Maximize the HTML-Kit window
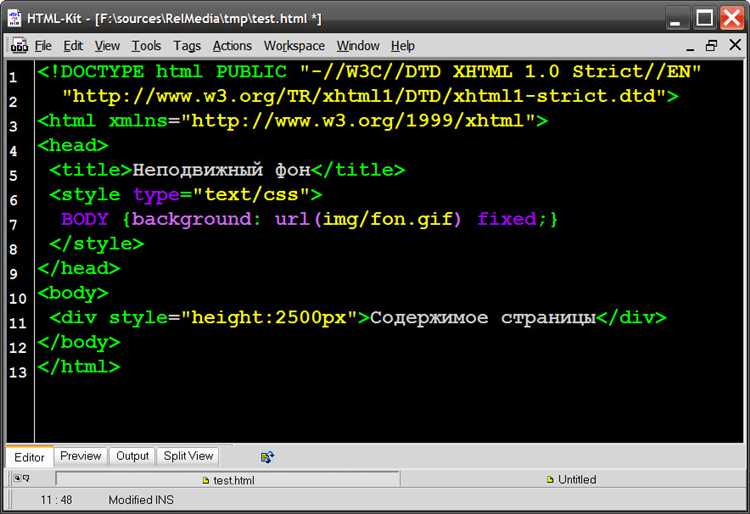The height and width of the screenshot is (514, 750). pyautogui.click(x=704, y=18)
